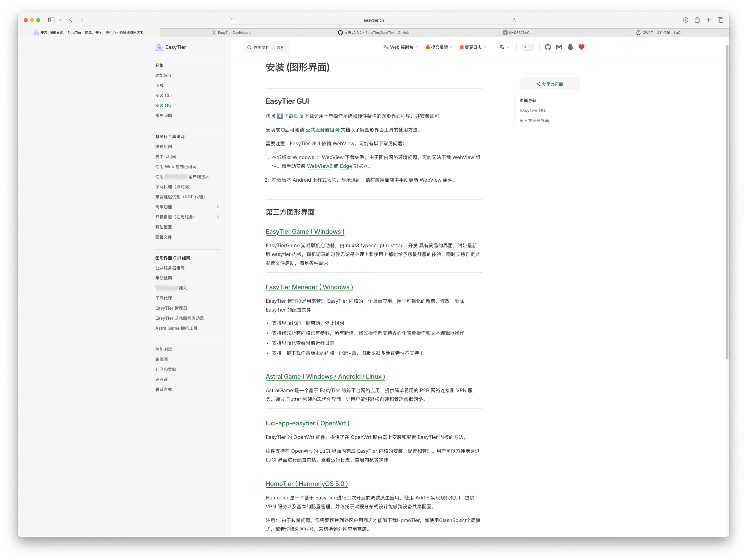Click the Safari share icon
This screenshot has height=560, width=747.
(x=697, y=20)
